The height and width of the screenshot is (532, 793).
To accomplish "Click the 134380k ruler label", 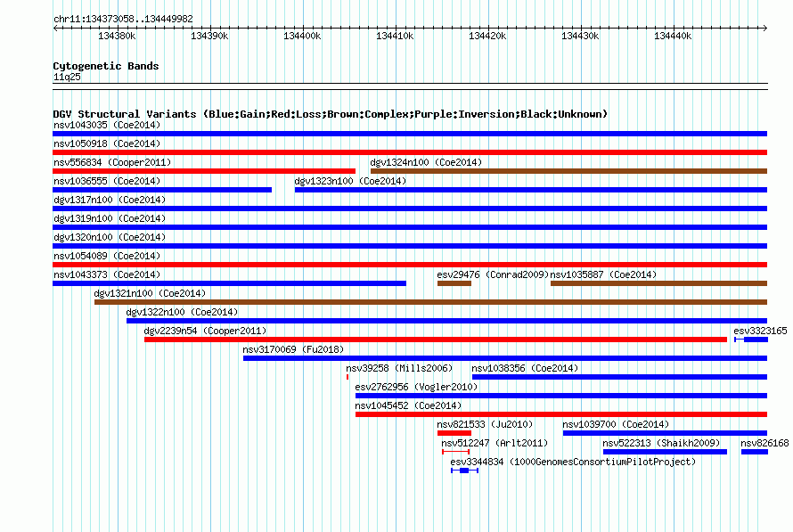I will click(x=117, y=36).
